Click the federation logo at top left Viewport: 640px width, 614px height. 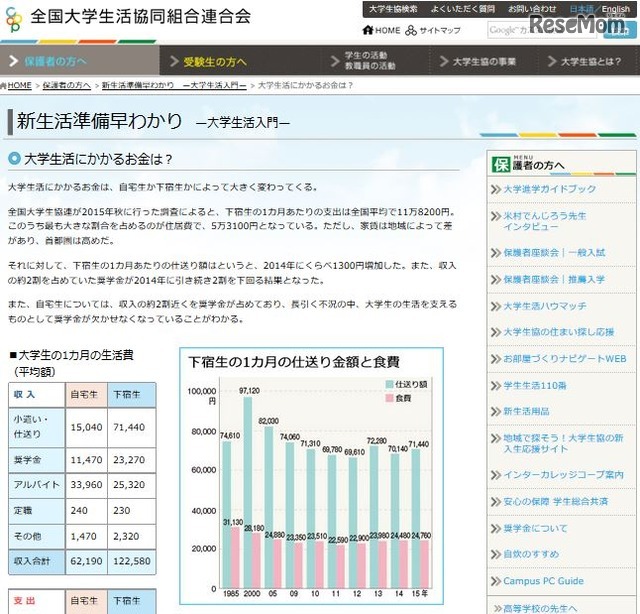(x=13, y=18)
